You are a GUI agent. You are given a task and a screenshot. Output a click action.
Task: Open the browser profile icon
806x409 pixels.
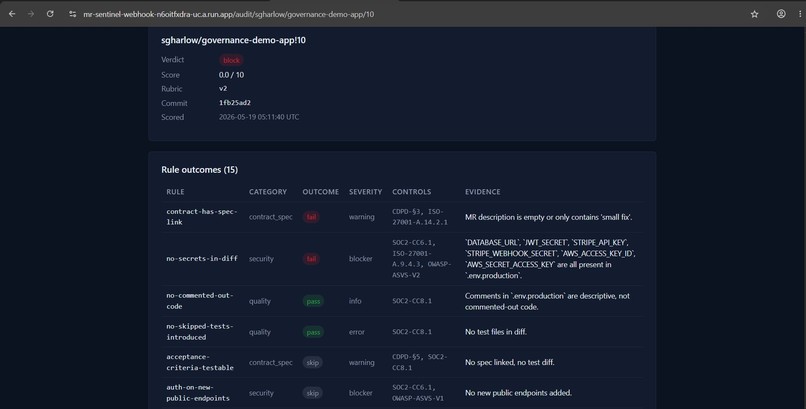click(781, 14)
